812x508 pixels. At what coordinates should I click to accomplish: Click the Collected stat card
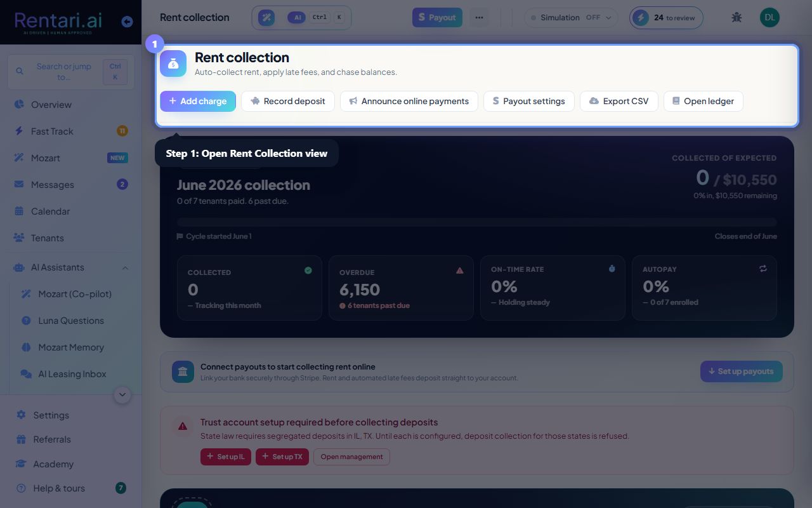tap(249, 288)
